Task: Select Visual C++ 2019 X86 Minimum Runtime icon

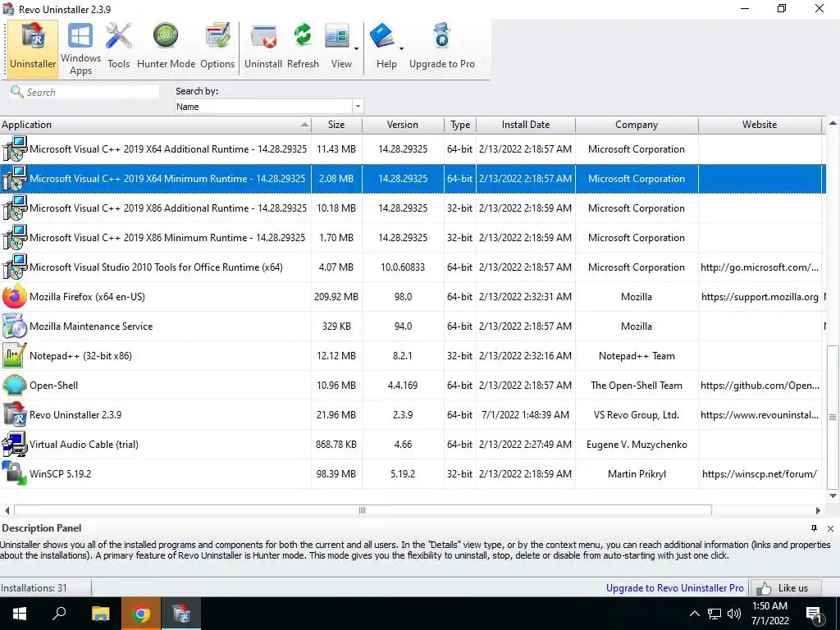Action: [x=15, y=237]
